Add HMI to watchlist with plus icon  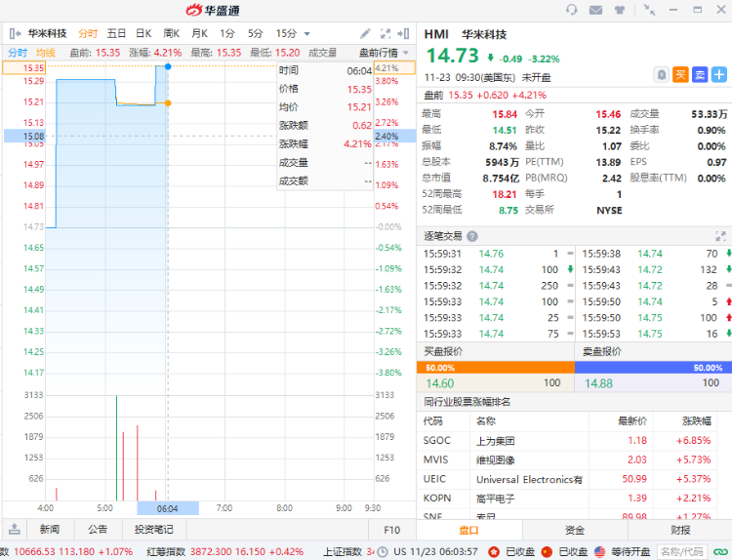[x=719, y=74]
